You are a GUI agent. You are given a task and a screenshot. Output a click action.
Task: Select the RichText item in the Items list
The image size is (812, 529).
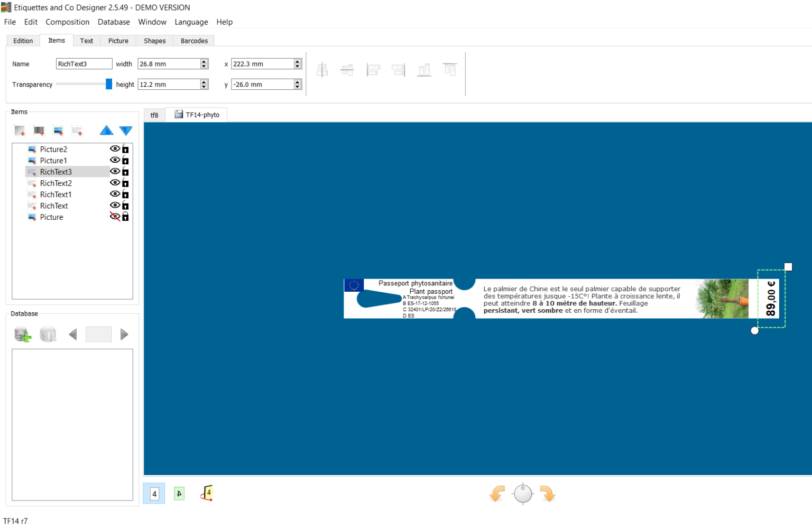tap(54, 206)
